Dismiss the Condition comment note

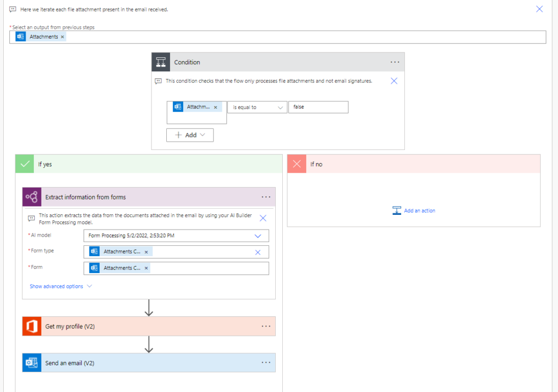394,81
